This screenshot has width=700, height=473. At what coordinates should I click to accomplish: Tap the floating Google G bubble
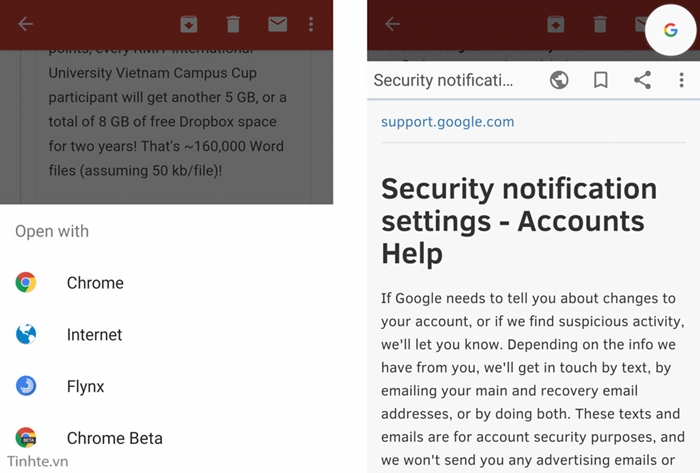pos(670,30)
